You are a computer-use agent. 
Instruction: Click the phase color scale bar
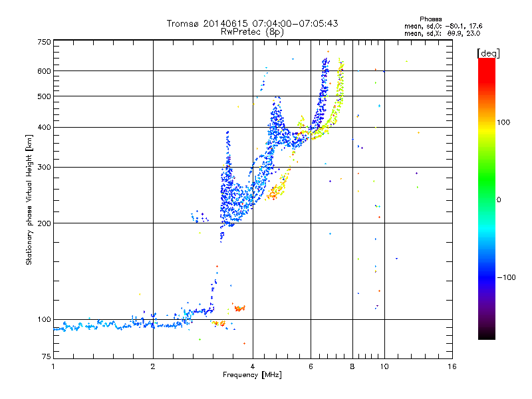pyautogui.click(x=487, y=198)
